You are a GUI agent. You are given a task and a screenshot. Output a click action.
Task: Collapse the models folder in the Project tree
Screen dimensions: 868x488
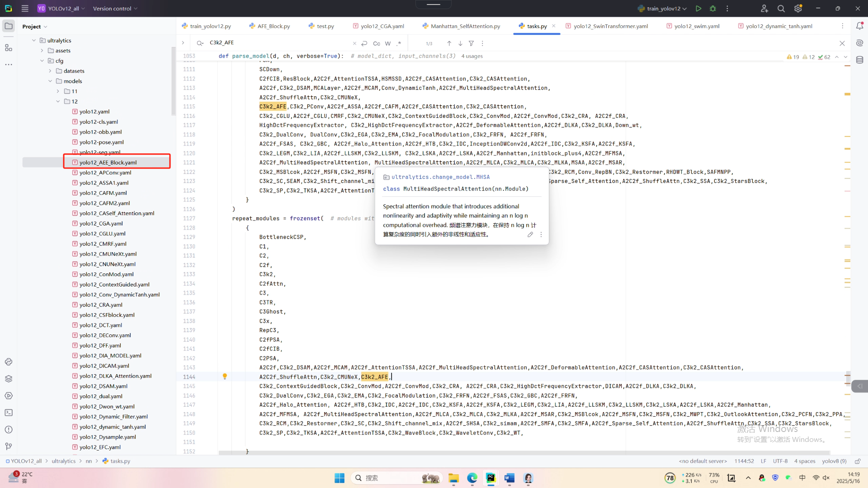click(x=50, y=81)
